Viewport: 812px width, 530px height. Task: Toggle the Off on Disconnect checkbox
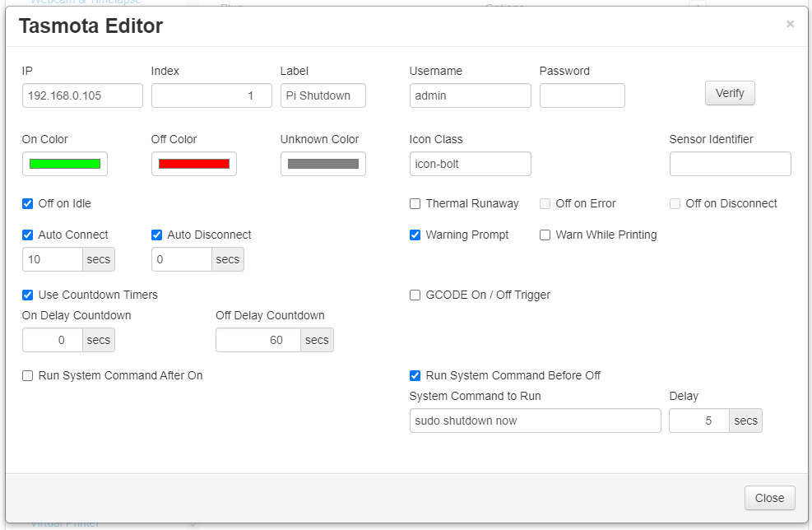675,203
